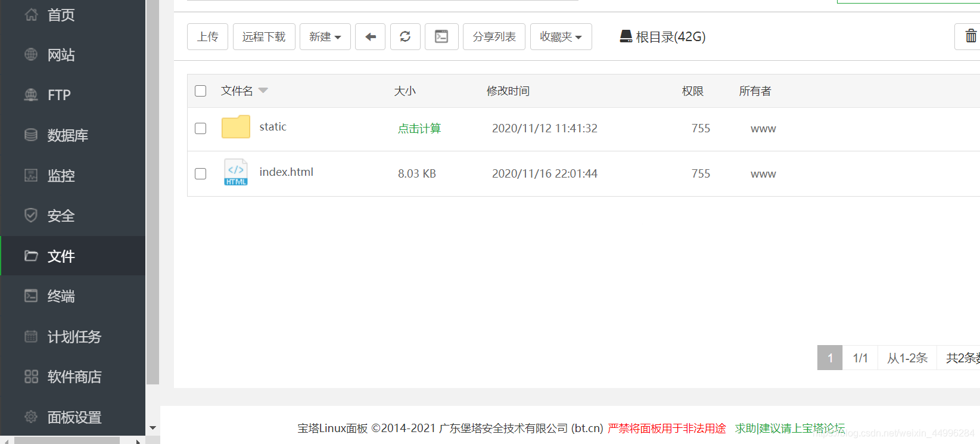980x444 pixels.
Task: Click the static folder icon
Action: click(236, 127)
